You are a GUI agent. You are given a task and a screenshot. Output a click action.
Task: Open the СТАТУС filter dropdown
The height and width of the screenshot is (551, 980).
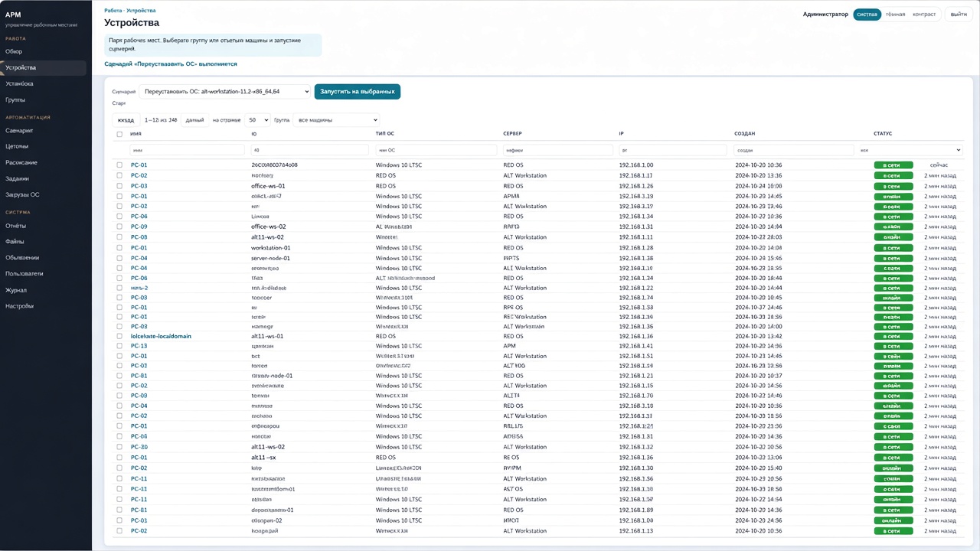(x=910, y=151)
